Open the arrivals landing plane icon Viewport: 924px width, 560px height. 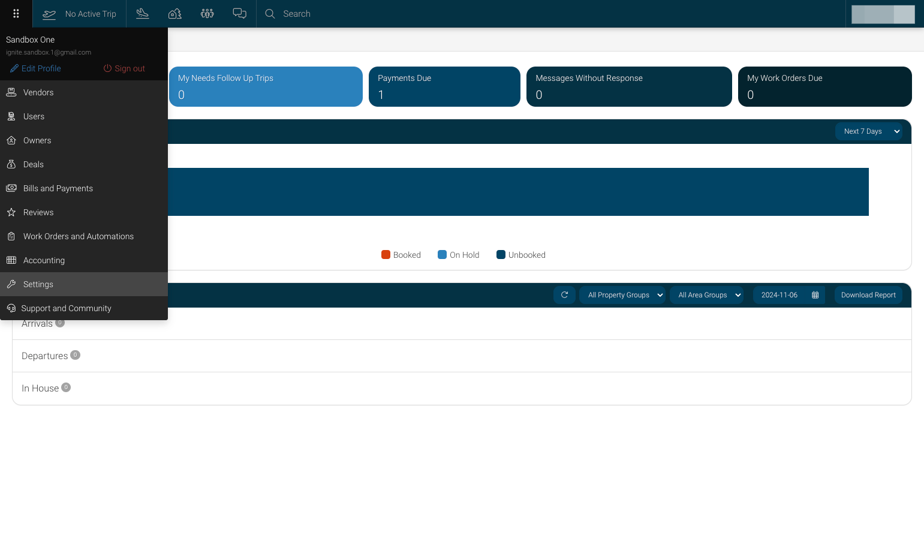[143, 13]
